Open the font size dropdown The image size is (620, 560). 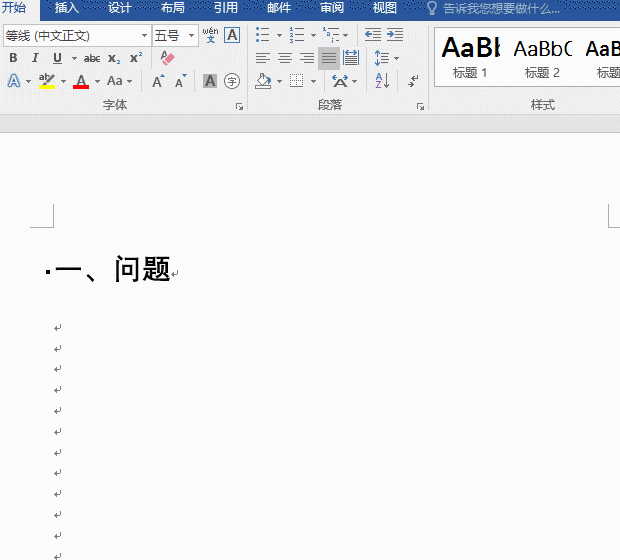click(191, 36)
